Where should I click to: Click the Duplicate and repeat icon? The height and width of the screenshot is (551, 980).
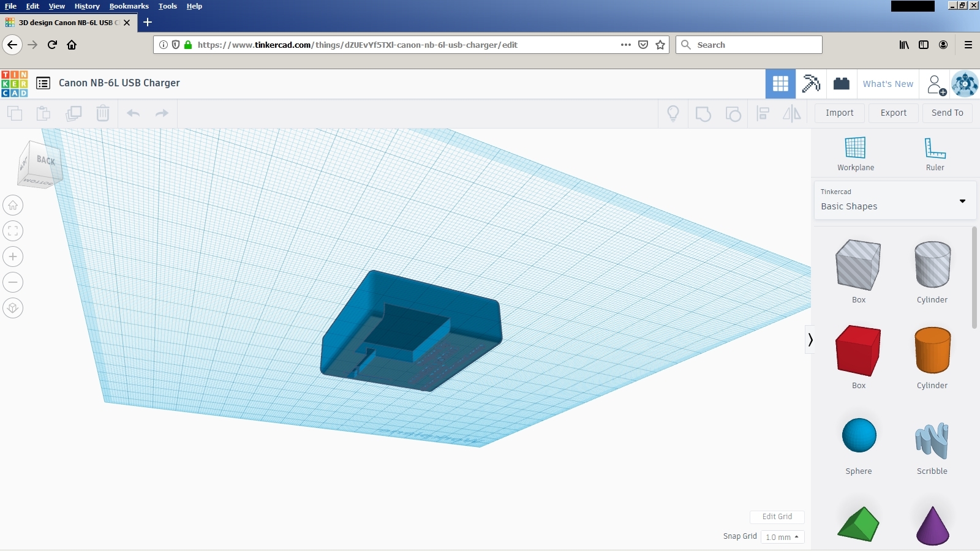point(73,113)
